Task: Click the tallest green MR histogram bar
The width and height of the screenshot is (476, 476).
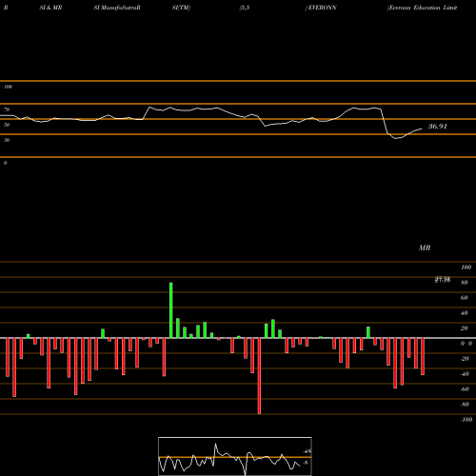Action: (171, 310)
